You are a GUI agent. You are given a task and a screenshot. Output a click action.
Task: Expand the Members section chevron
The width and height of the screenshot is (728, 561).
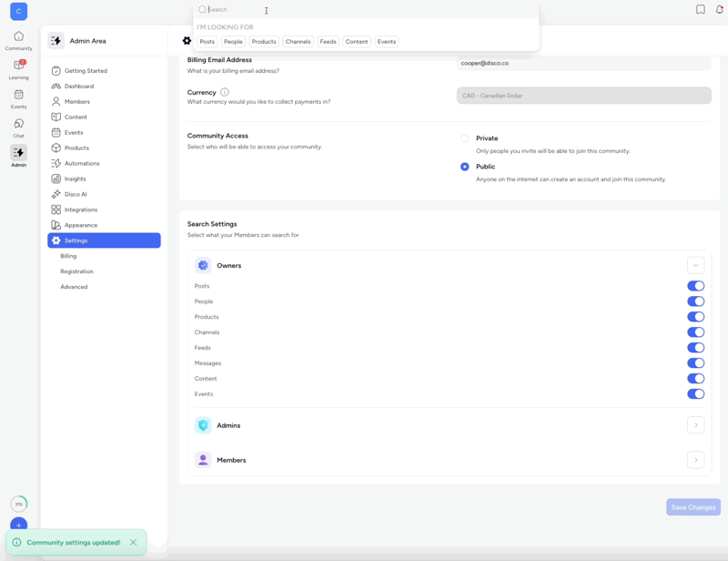695,460
